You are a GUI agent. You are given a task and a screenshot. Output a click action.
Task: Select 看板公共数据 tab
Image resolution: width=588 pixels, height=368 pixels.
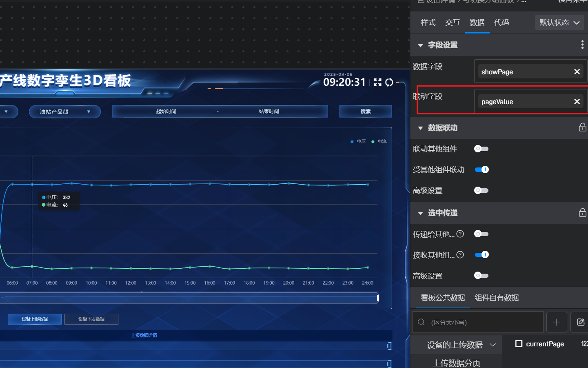point(443,298)
